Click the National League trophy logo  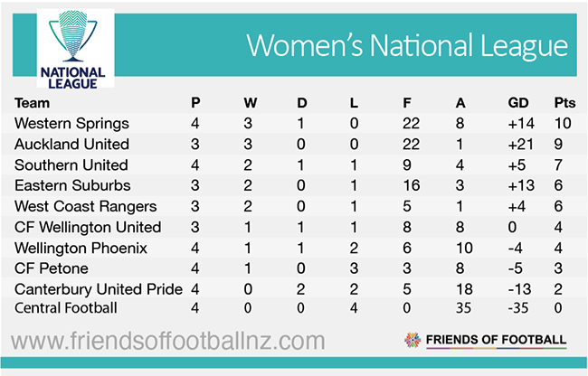tap(73, 45)
